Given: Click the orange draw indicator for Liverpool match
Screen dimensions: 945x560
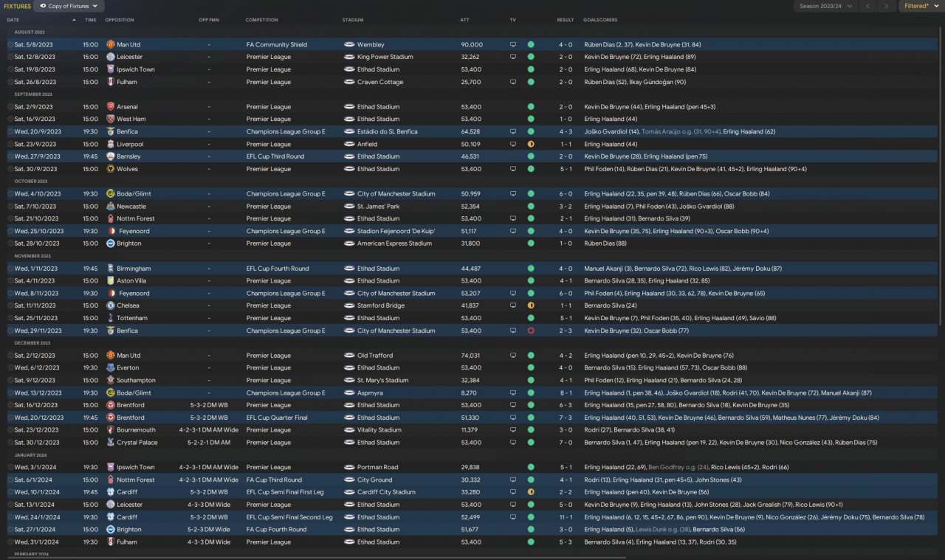Looking at the screenshot, I should [530, 144].
